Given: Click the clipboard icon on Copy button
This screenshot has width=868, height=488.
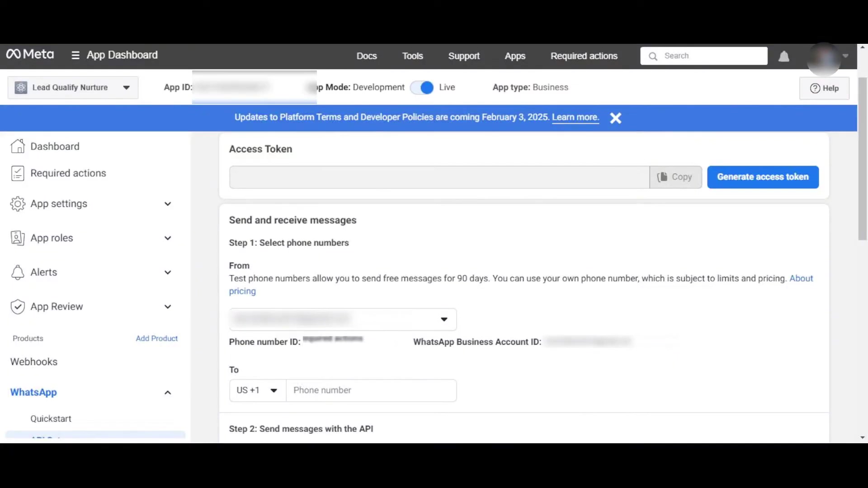Looking at the screenshot, I should pyautogui.click(x=662, y=177).
